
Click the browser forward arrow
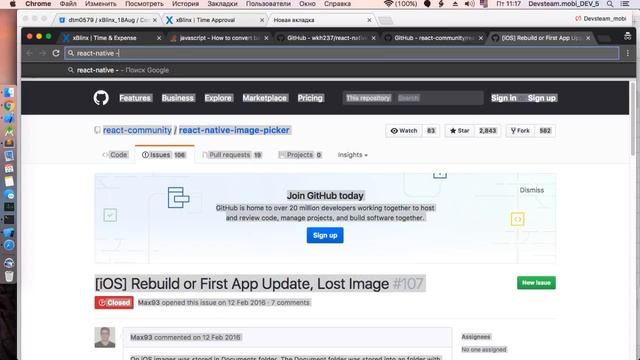tap(43, 53)
